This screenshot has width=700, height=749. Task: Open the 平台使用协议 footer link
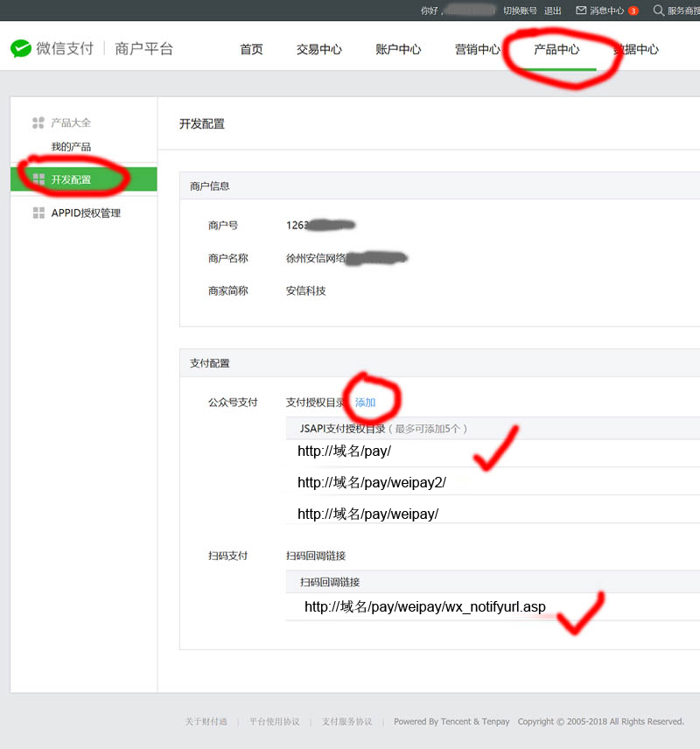click(x=274, y=721)
